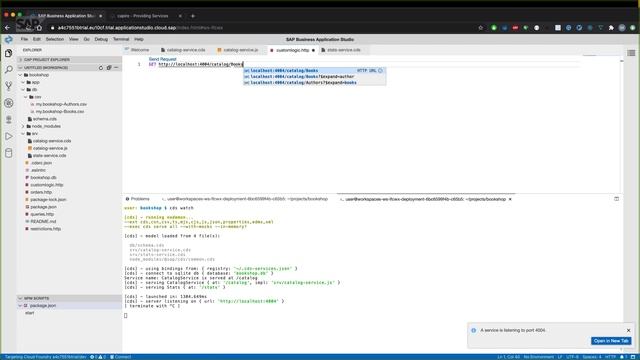Run the start npm script

click(x=30, y=313)
